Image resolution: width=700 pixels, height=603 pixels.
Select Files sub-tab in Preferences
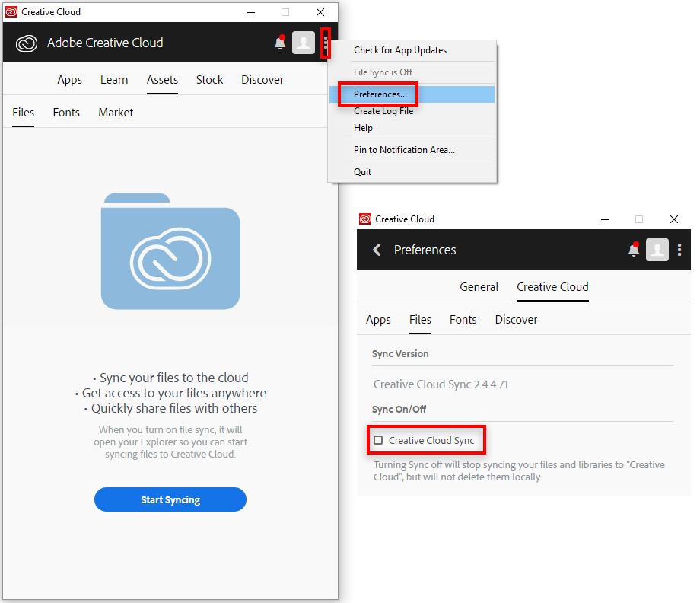(x=420, y=320)
